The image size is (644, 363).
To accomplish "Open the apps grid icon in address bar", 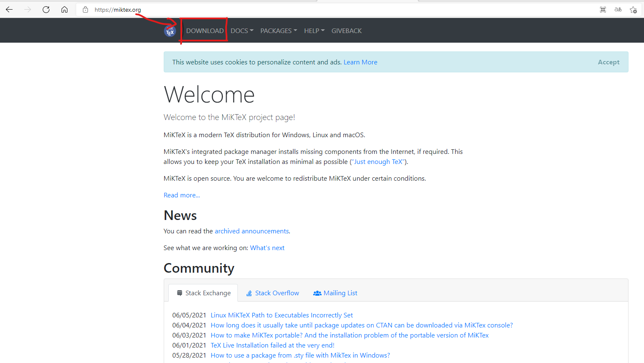I will pos(603,10).
